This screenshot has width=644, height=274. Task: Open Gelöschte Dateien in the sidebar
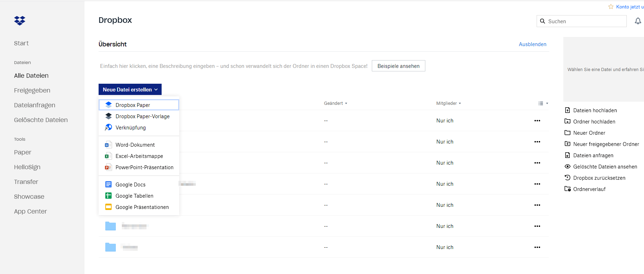tap(41, 120)
